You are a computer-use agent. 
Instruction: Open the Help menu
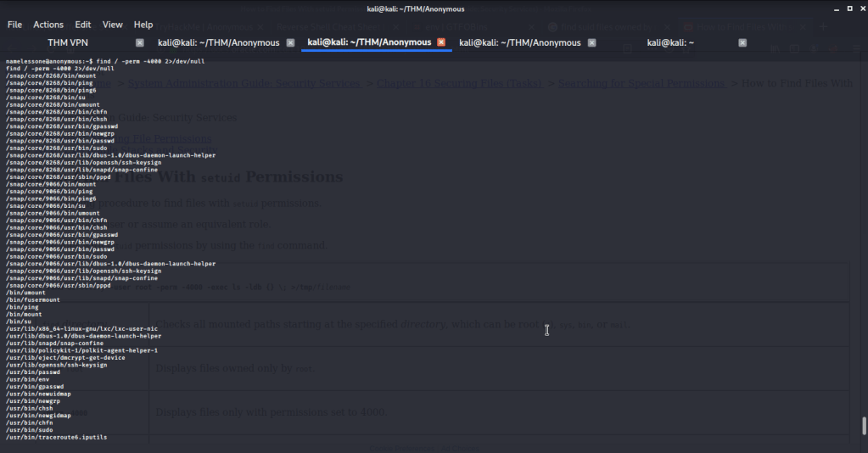pyautogui.click(x=143, y=25)
